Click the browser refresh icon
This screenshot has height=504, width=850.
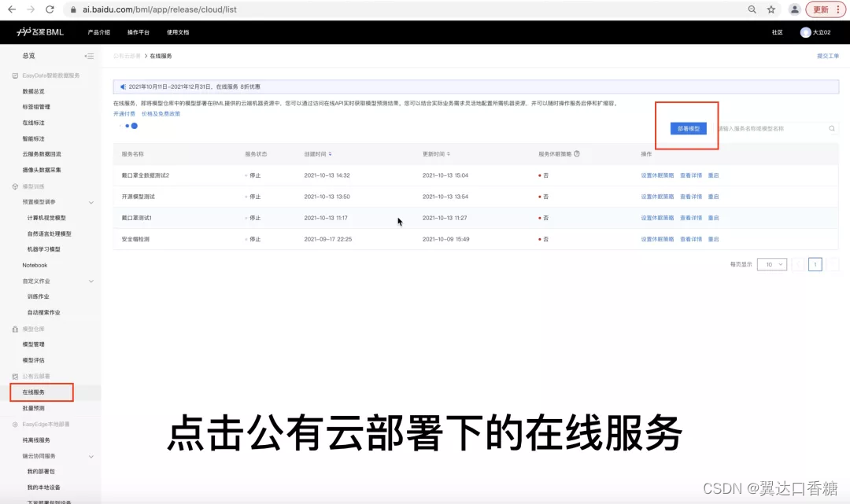tap(50, 11)
